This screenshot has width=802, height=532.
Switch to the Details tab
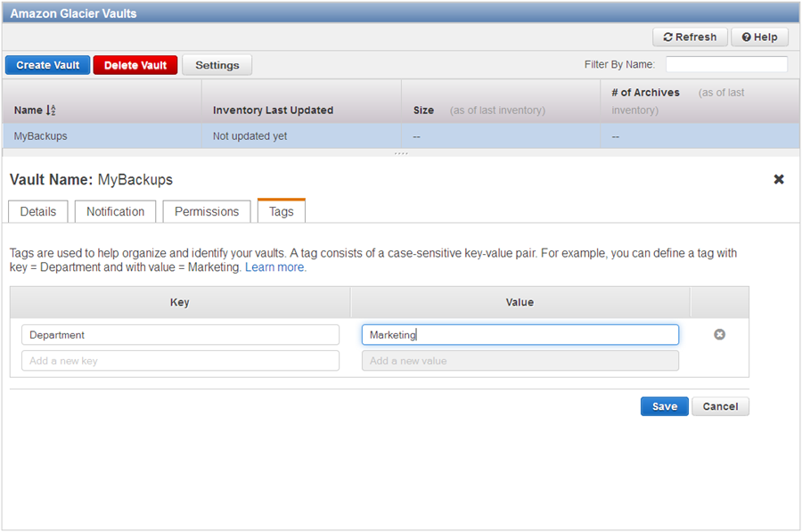(x=37, y=211)
